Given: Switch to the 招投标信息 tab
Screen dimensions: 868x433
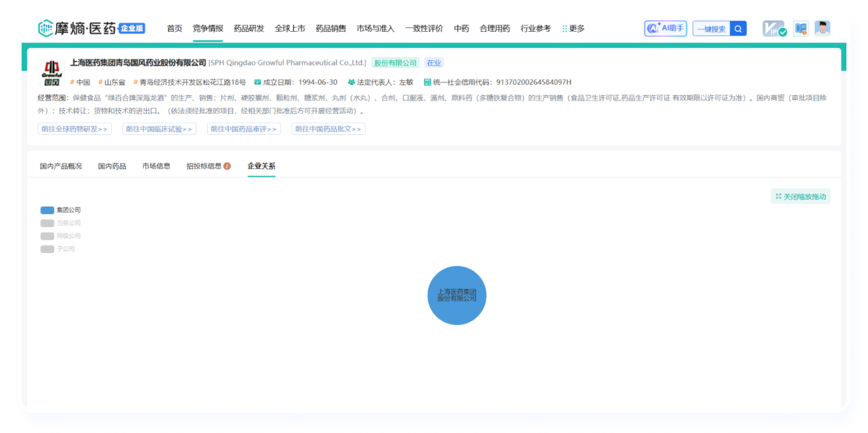Looking at the screenshot, I should [204, 166].
